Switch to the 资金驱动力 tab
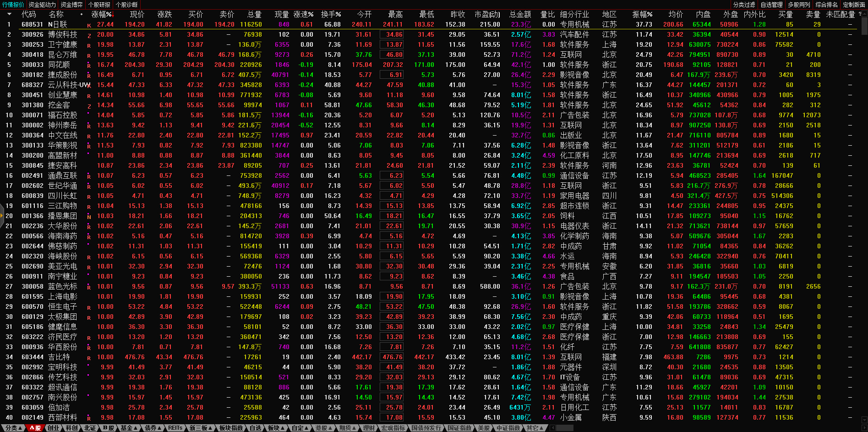Image resolution: width=868 pixels, height=432 pixels. coord(42,5)
